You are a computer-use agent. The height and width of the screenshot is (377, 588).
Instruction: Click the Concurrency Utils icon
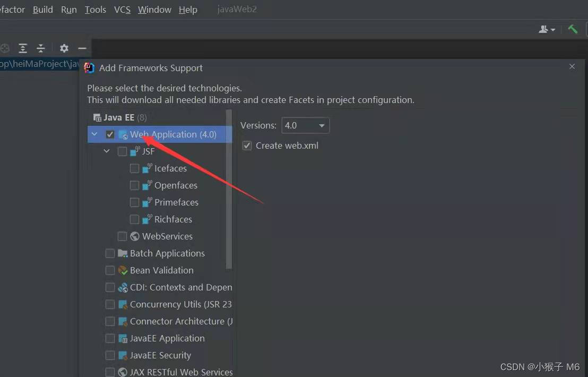coord(123,304)
